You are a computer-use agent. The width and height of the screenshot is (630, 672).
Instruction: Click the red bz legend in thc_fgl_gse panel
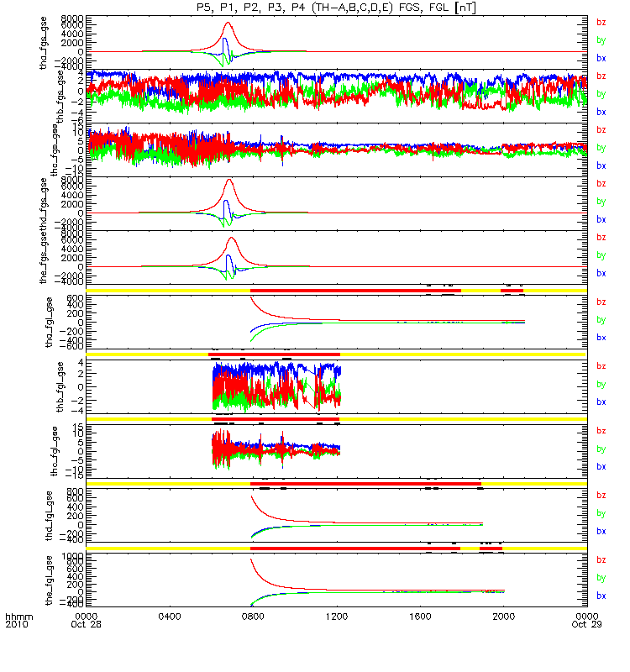(601, 431)
